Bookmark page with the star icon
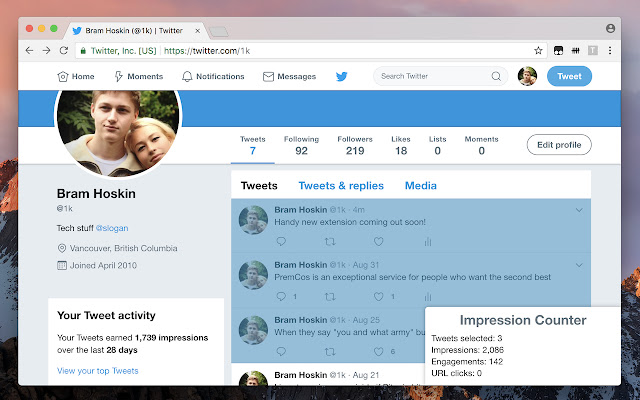Screen dimensions: 640x400 pyautogui.click(x=538, y=50)
